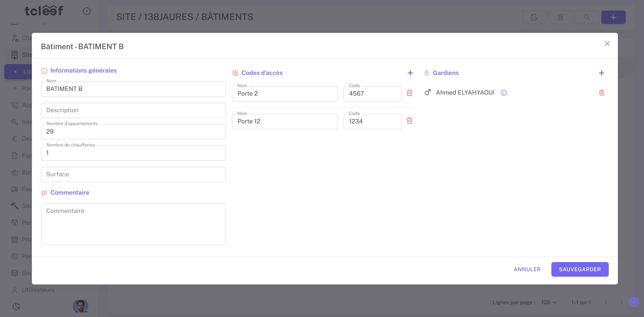
Task: Toggle dark mode moon icon
Action: (x=16, y=306)
